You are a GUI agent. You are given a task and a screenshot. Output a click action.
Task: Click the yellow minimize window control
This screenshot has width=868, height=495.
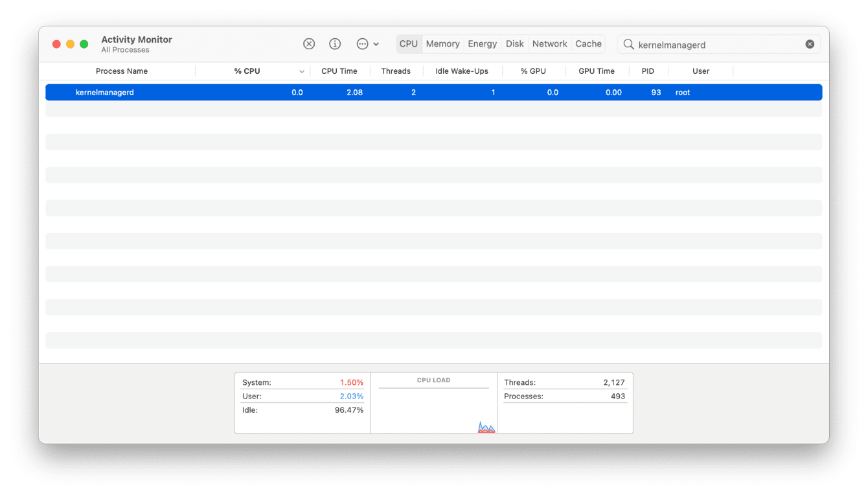tap(70, 43)
